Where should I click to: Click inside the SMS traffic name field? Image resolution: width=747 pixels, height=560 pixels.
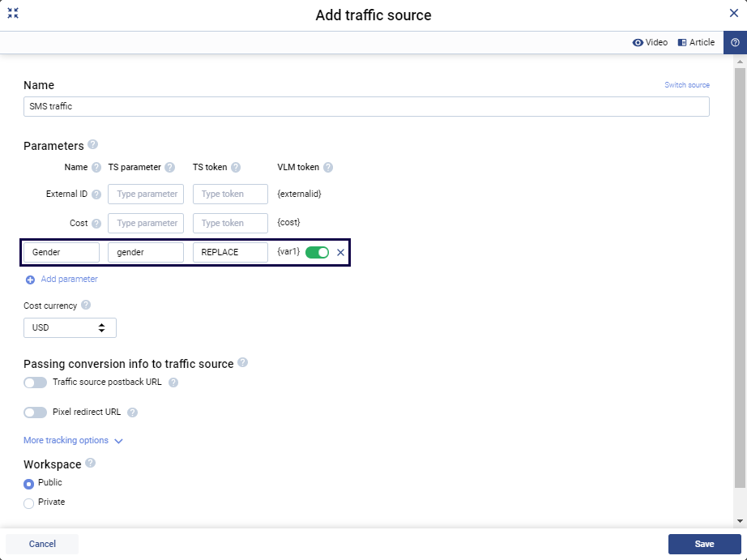(x=365, y=106)
